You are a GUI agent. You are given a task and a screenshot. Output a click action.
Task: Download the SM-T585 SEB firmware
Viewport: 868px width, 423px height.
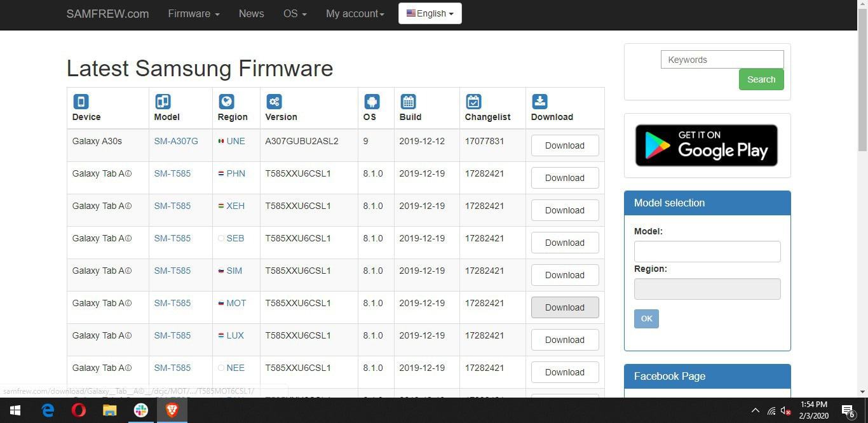565,243
